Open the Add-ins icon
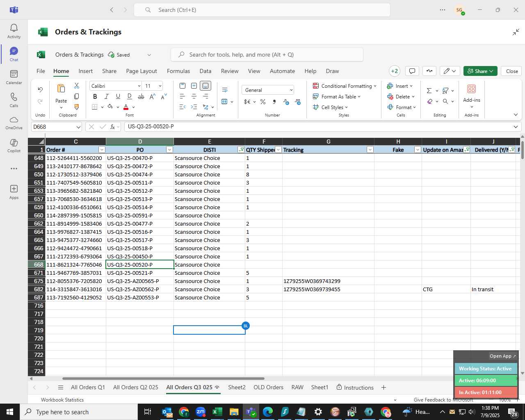The image size is (525, 420). (472, 89)
